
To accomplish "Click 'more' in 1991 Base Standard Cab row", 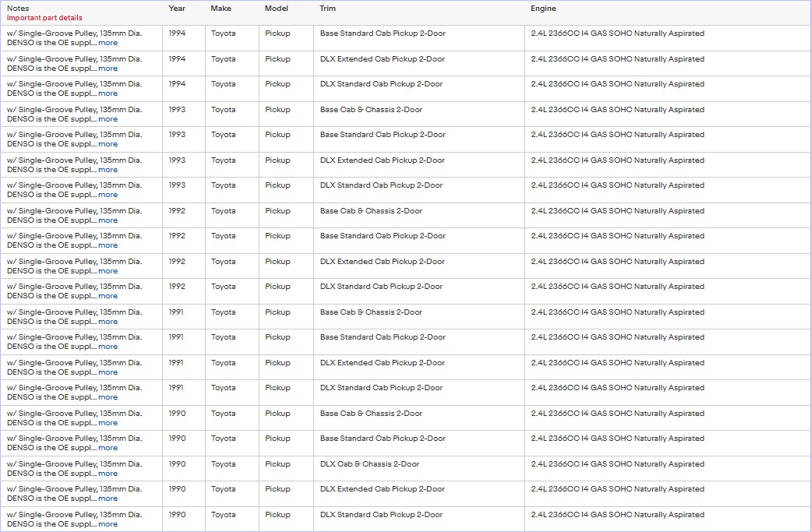I will [108, 347].
